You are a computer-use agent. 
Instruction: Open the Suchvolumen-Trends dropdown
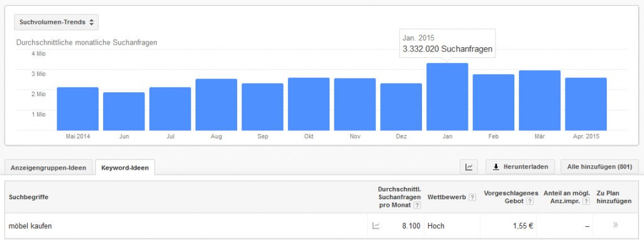pyautogui.click(x=56, y=22)
